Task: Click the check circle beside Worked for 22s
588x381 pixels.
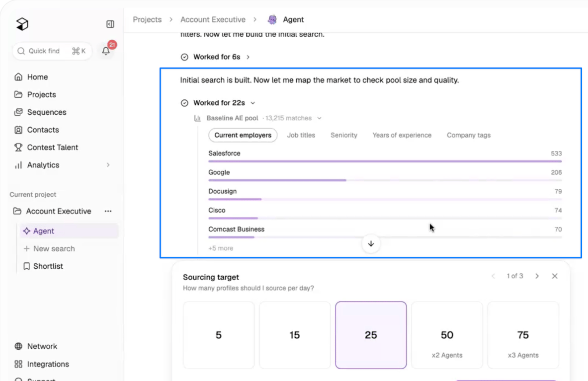Action: click(x=184, y=103)
